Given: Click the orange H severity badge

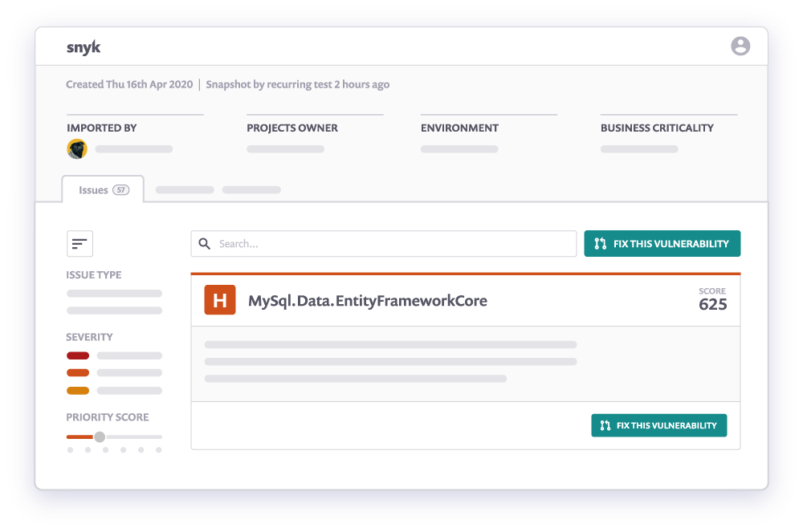Looking at the screenshot, I should pyautogui.click(x=220, y=300).
